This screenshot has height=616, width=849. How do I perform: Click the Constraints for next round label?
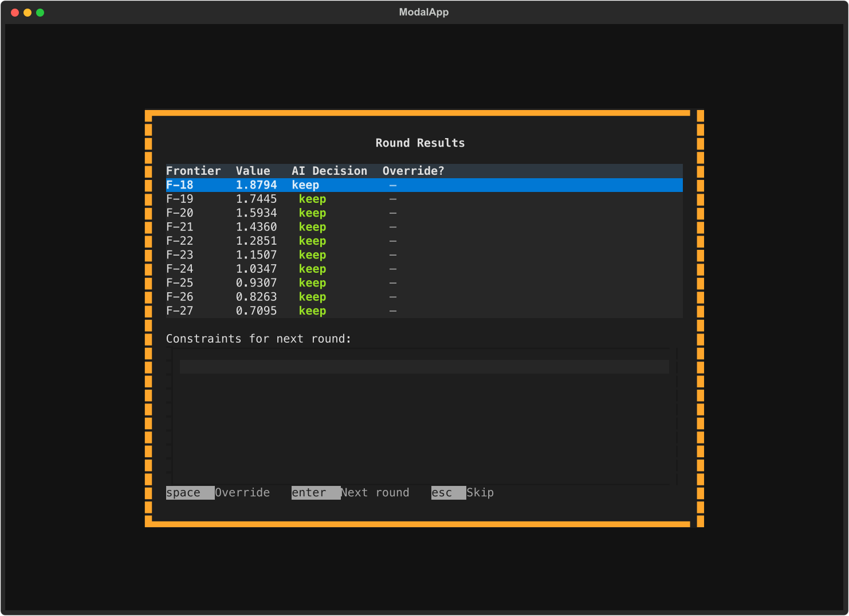pos(258,339)
